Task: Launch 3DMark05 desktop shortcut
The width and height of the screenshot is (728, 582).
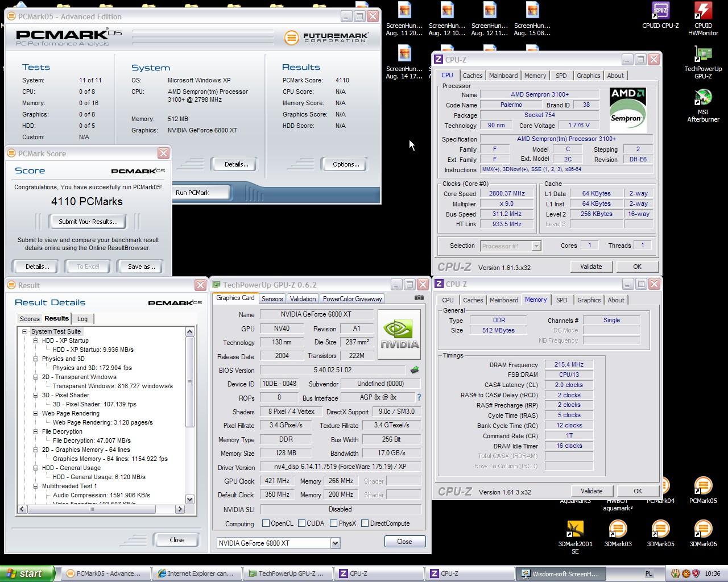Action: [660, 534]
